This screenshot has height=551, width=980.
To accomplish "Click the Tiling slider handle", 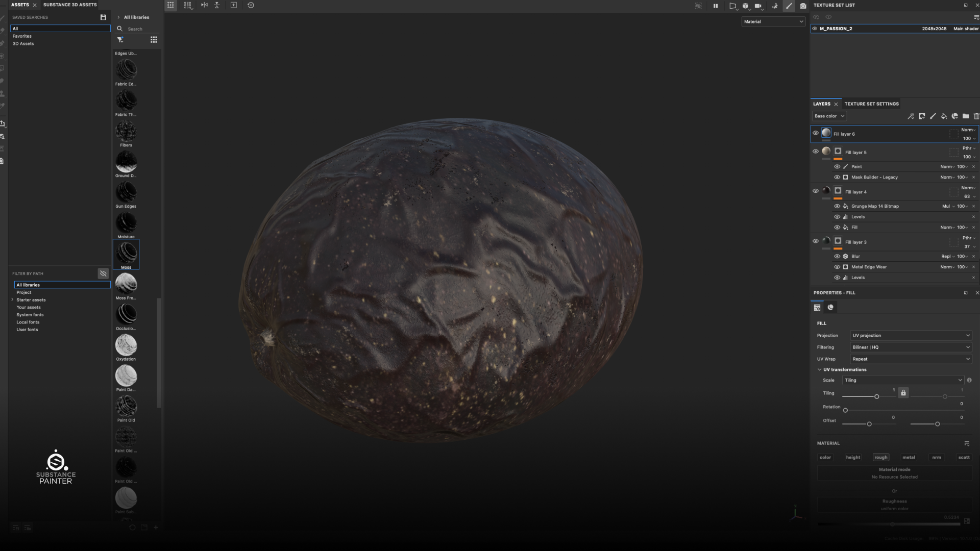I will [x=877, y=396].
